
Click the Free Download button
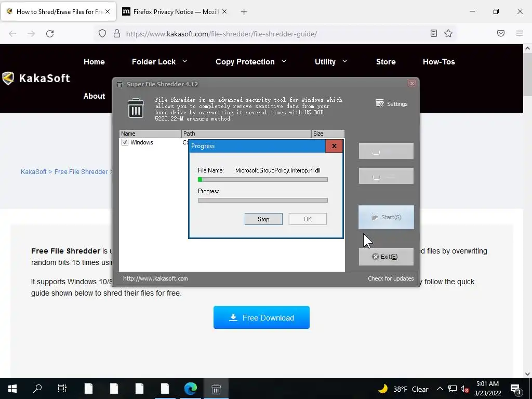(261, 317)
